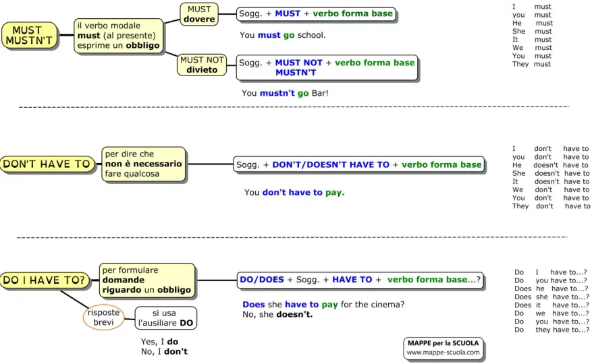The height and width of the screenshot is (364, 594).
Task: Click the 'MUST NOT divieto' node
Action: pos(202,65)
